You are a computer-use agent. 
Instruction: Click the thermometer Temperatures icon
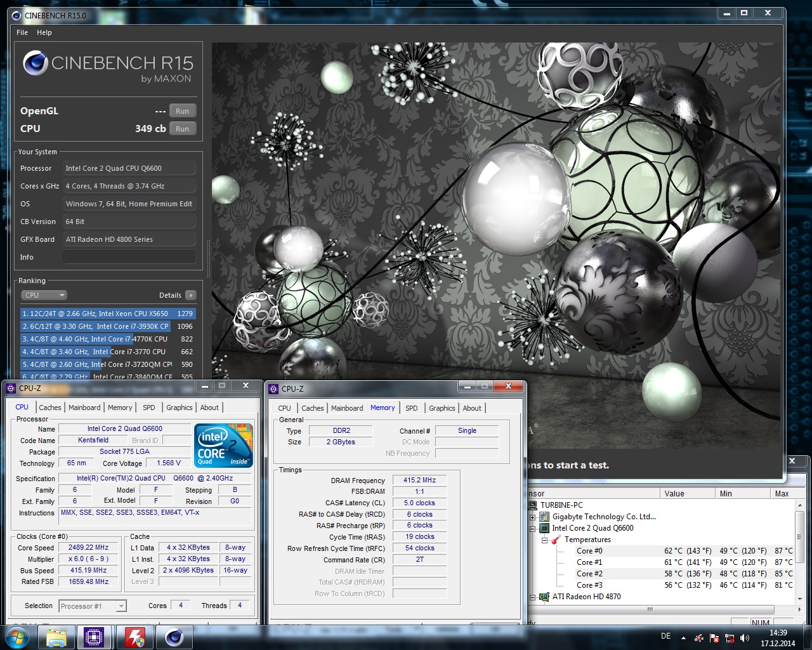[x=556, y=540]
